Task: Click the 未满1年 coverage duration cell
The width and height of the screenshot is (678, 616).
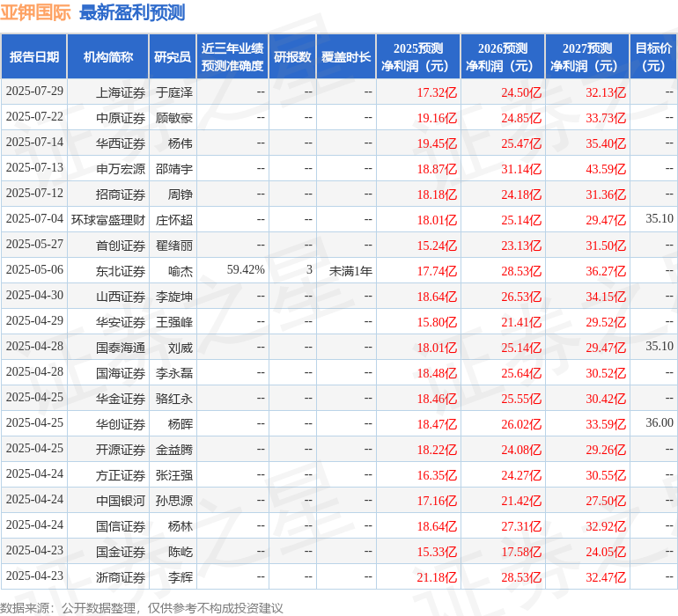Action: [x=350, y=270]
